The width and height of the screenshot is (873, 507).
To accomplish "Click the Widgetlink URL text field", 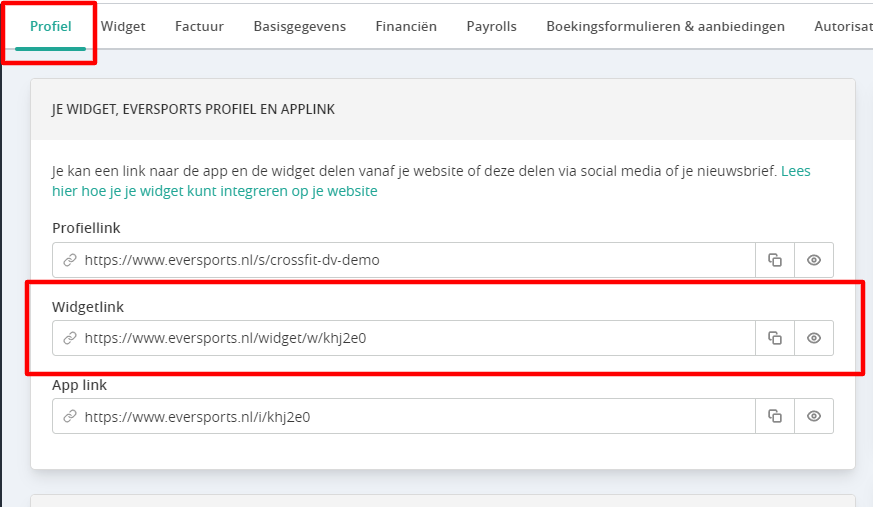I will (404, 338).
